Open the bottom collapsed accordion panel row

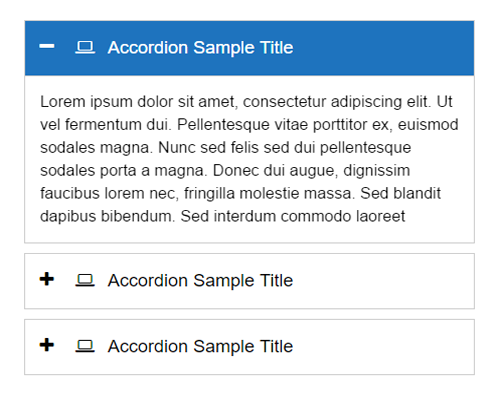click(x=249, y=347)
